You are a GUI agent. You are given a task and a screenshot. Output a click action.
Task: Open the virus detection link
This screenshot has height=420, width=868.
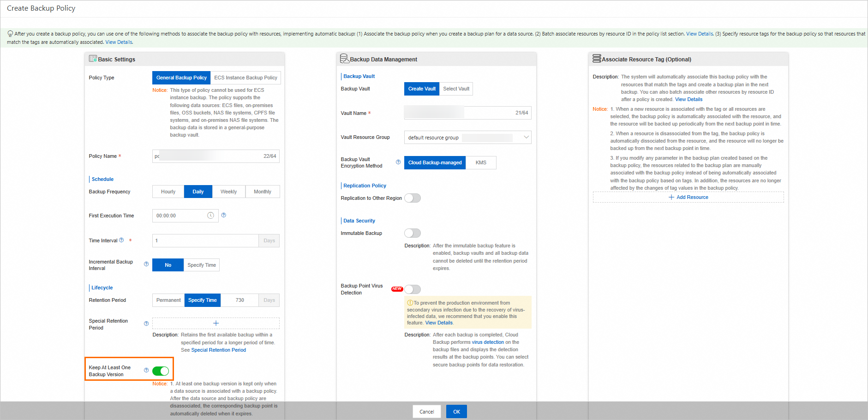pos(488,342)
